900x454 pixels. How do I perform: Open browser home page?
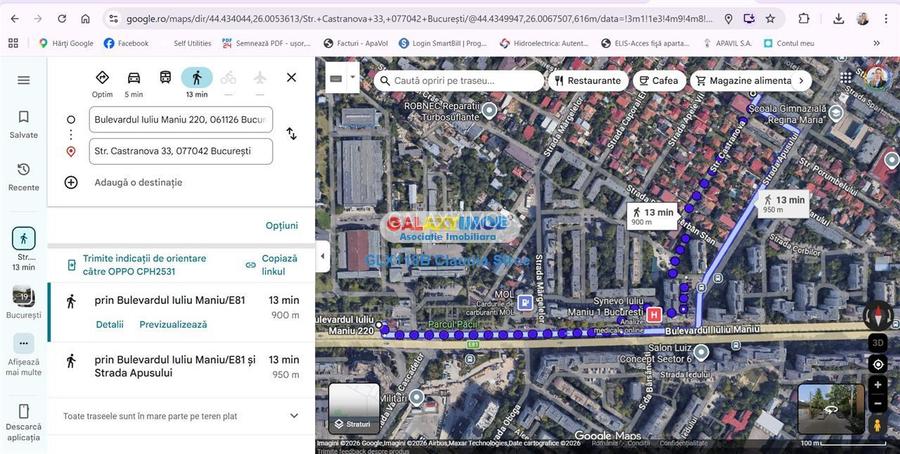(x=86, y=19)
